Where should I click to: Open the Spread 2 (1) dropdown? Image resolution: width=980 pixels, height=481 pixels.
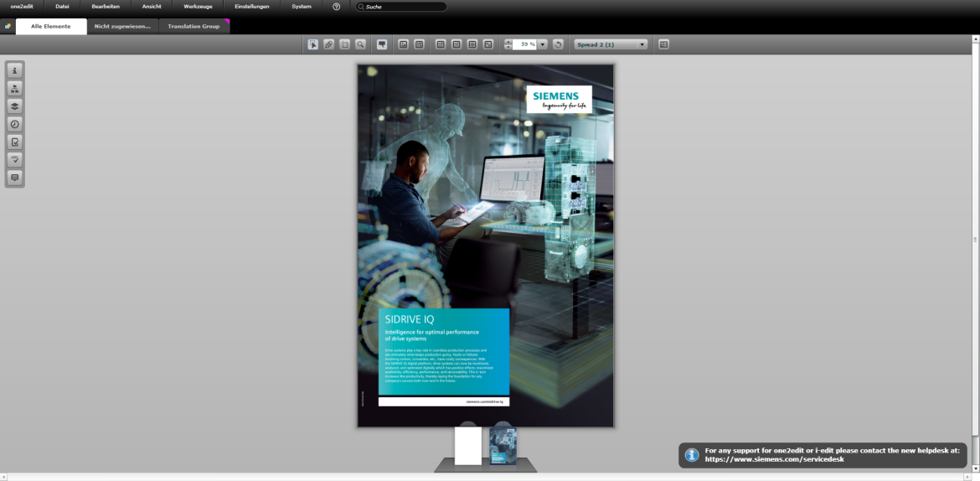click(611, 44)
